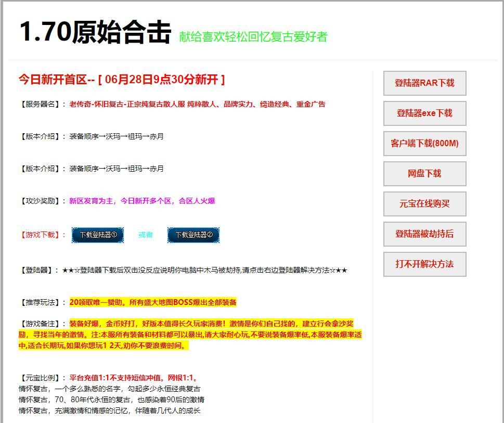Image resolution: width=504 pixels, height=423 pixels.
Task: Click the 客户端下载(800M) download button
Action: [x=424, y=143]
